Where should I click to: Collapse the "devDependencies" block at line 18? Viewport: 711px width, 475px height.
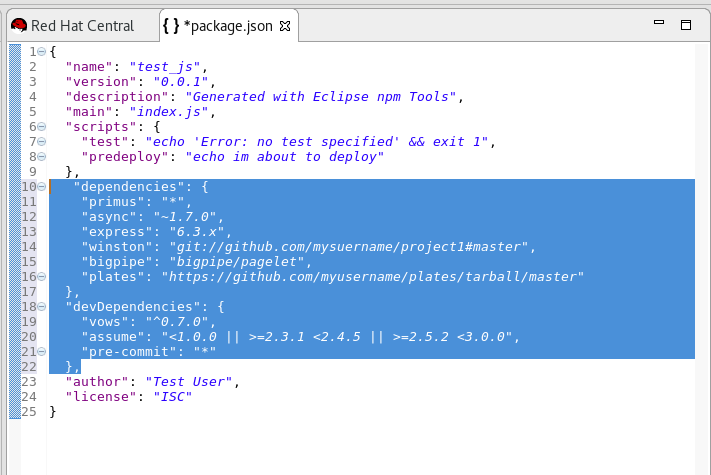[x=42, y=306]
